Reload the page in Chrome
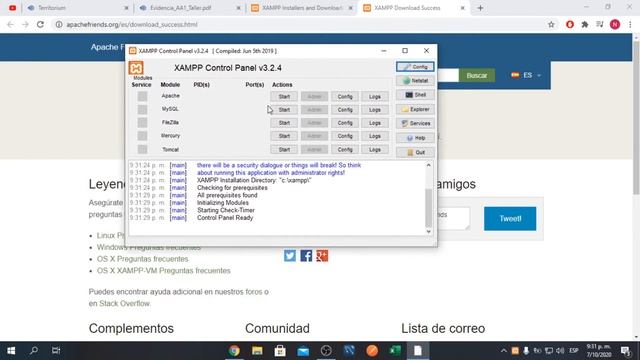Image resolution: width=640 pixels, height=360 pixels. 40,24
